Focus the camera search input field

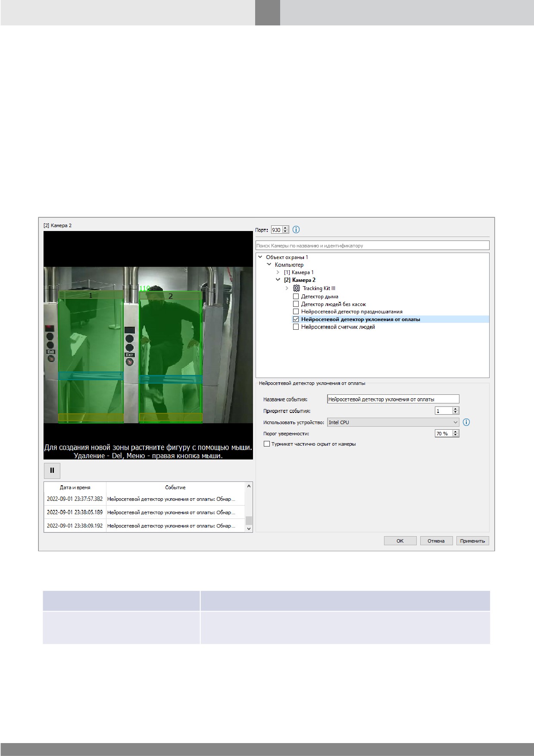click(x=372, y=245)
